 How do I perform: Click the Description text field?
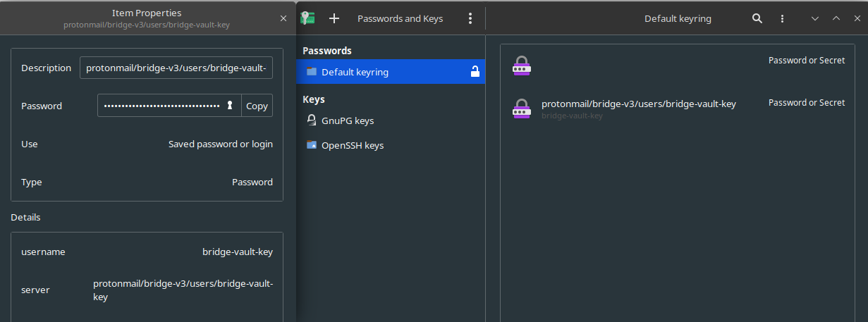pyautogui.click(x=176, y=68)
